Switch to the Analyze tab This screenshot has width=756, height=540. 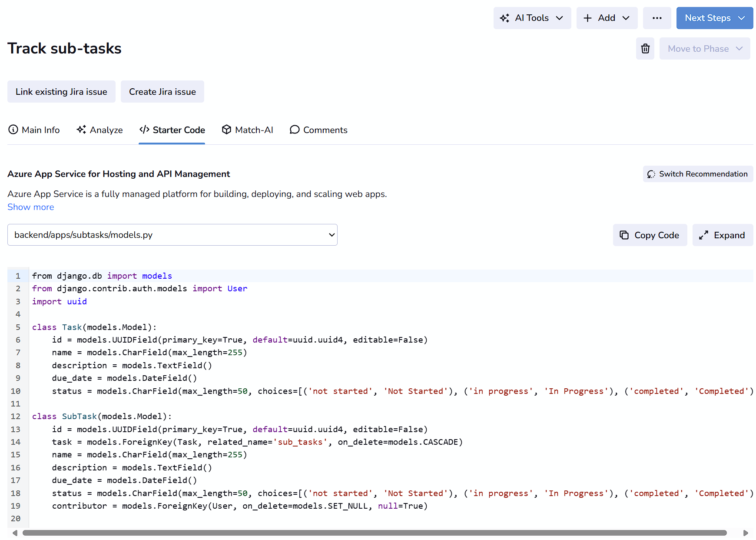[100, 130]
